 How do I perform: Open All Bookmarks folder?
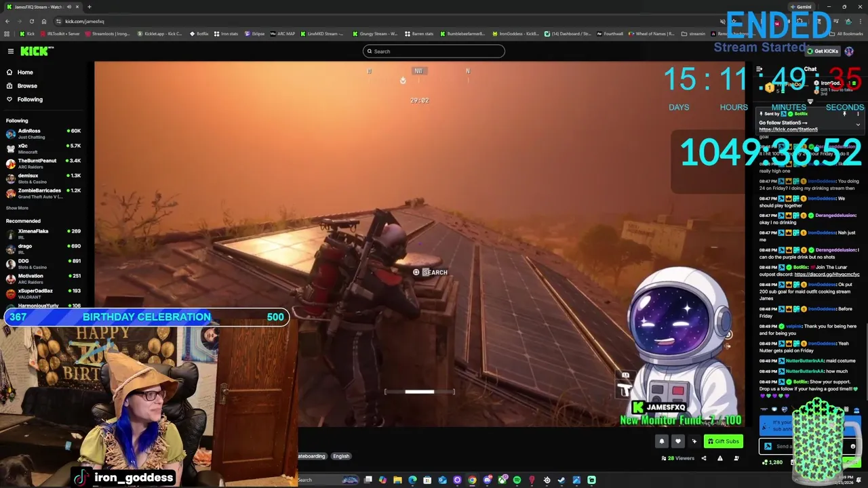[x=847, y=34]
